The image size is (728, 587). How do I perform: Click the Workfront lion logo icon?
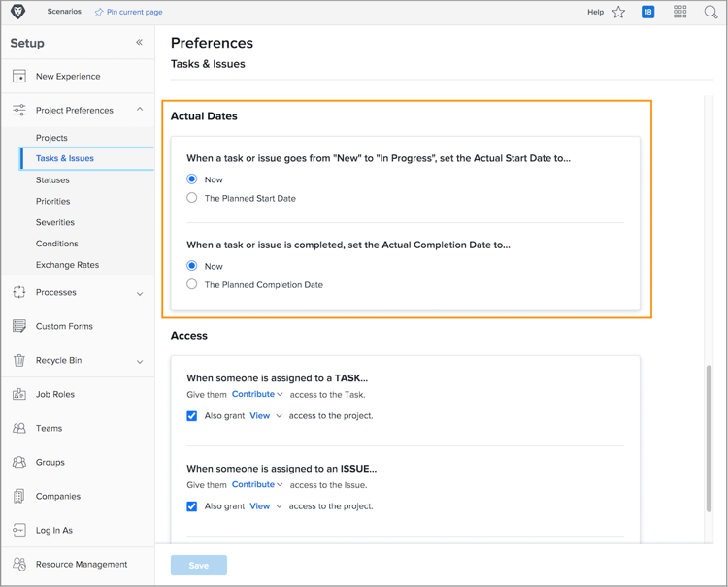[x=17, y=12]
